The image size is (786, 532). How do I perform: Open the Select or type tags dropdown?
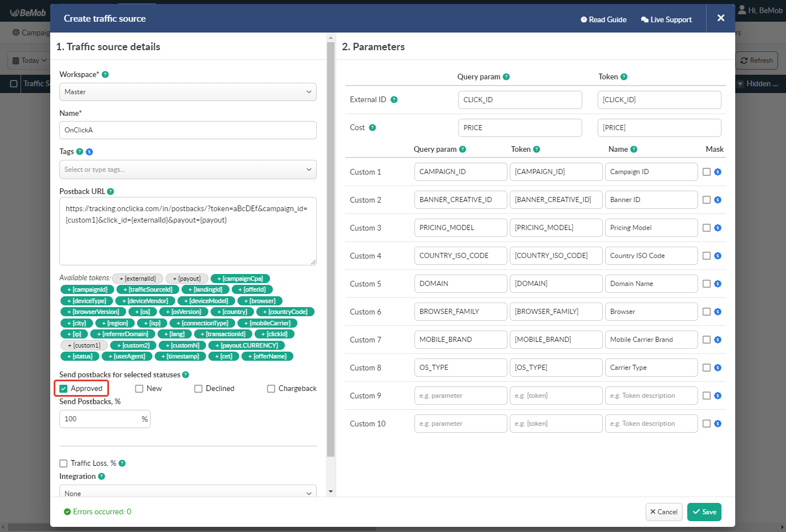click(x=188, y=170)
